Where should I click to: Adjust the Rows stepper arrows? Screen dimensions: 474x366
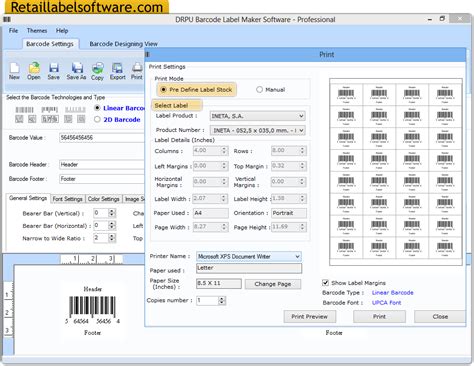coord(302,151)
